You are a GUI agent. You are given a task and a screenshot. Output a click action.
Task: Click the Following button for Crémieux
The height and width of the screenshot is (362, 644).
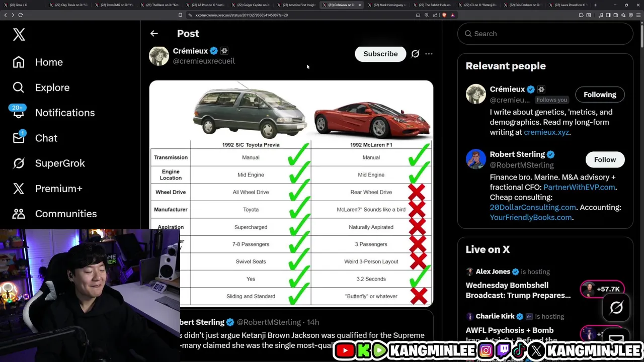tap(600, 95)
